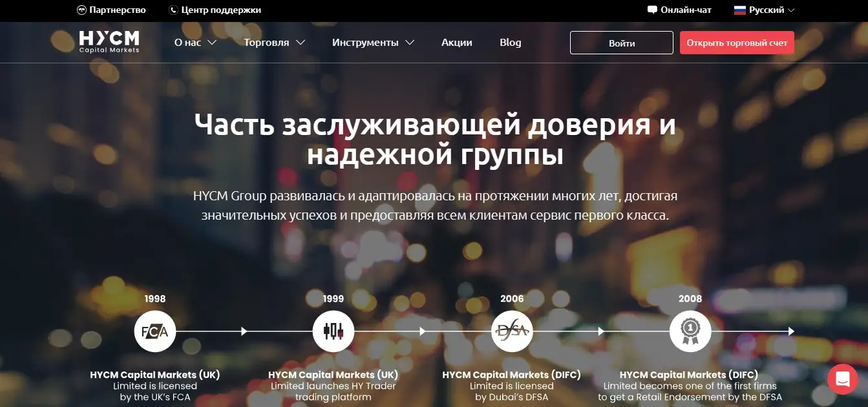Image resolution: width=868 pixels, height=407 pixels.
Task: Select the 1999 timeline year
Action: [x=333, y=298]
